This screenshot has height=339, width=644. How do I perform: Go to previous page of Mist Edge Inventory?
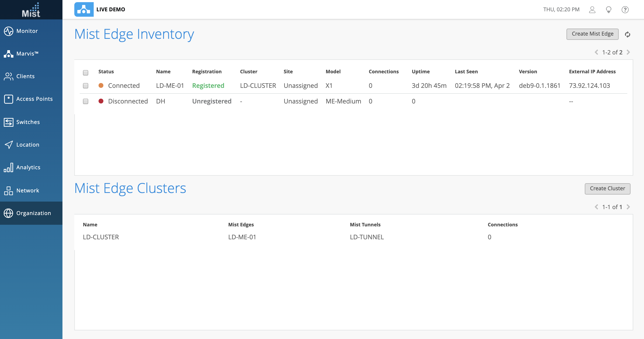click(x=596, y=52)
